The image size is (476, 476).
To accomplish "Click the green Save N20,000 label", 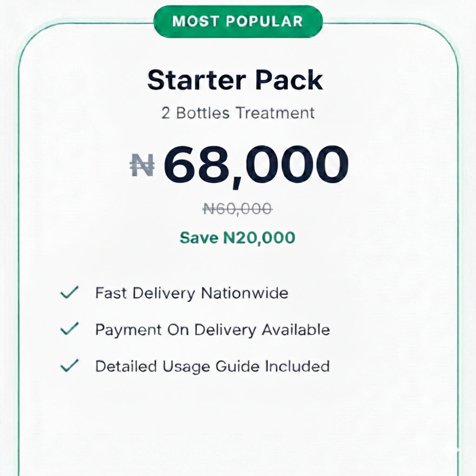I will 237,238.
